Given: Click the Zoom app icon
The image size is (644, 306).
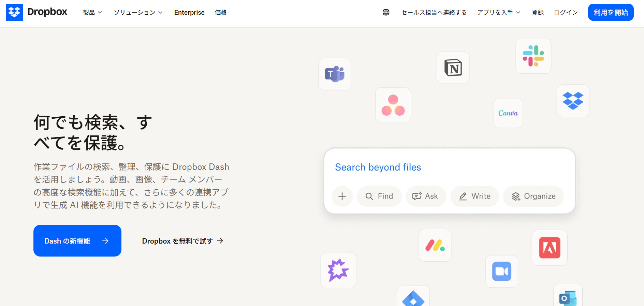Looking at the screenshot, I should [x=502, y=271].
